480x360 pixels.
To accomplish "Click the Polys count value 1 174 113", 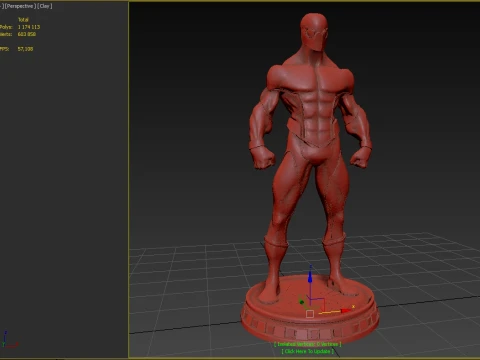I will coord(29,27).
